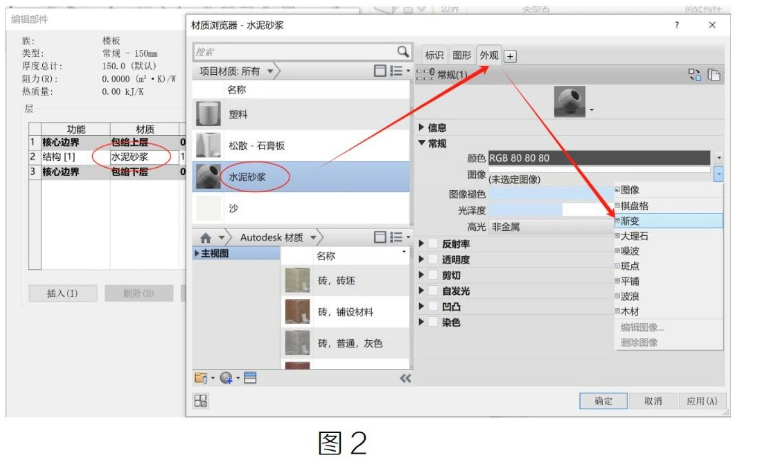Switch to the 标识 tab
Image resolution: width=760 pixels, height=464 pixels.
(x=434, y=55)
